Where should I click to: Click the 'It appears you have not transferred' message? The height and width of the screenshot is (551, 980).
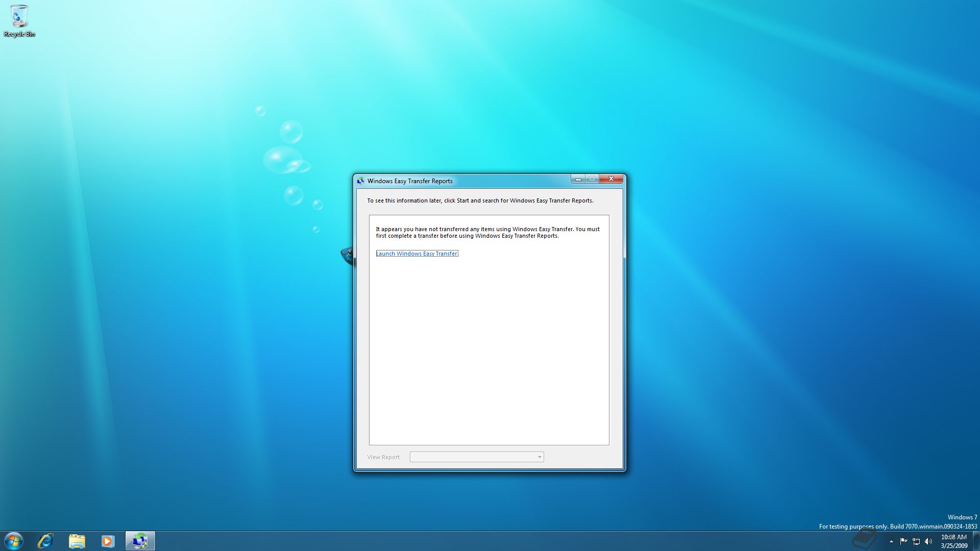coord(487,233)
